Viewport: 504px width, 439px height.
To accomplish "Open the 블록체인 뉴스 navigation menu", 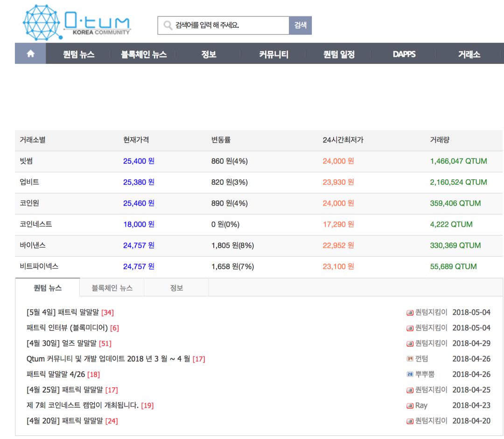I will pyautogui.click(x=144, y=54).
